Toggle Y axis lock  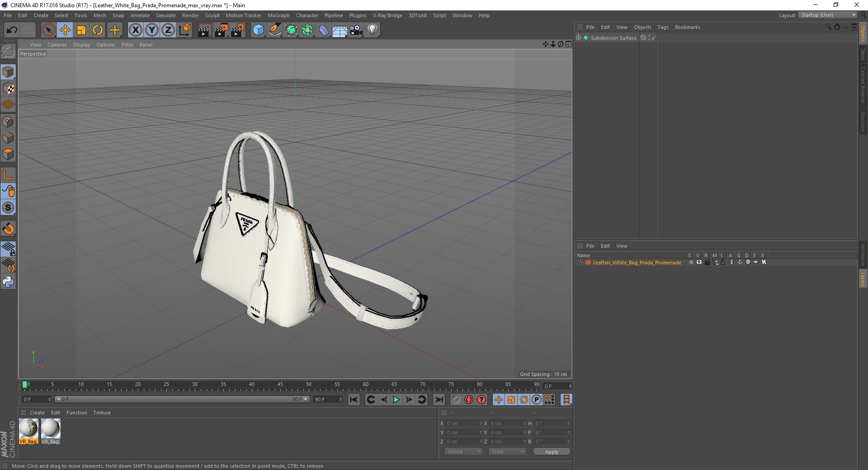tap(152, 30)
